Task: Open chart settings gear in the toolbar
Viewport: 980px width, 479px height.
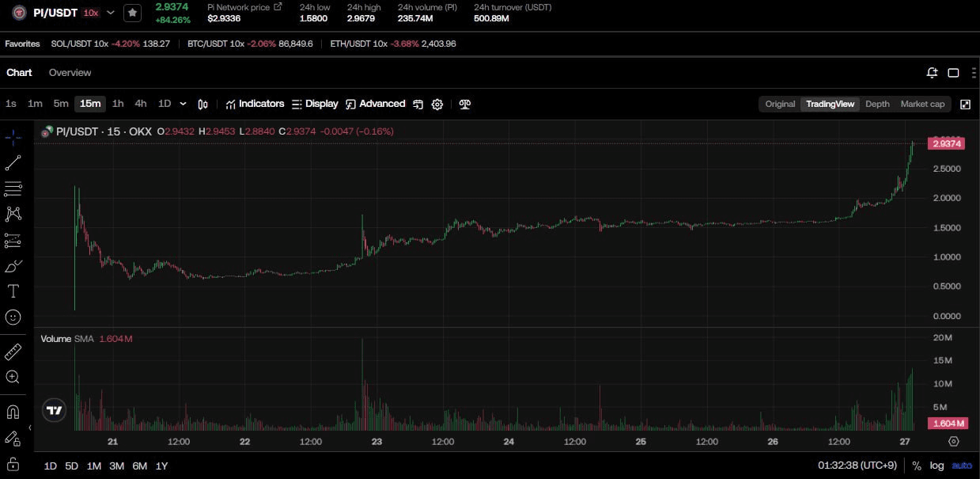Action: (437, 104)
